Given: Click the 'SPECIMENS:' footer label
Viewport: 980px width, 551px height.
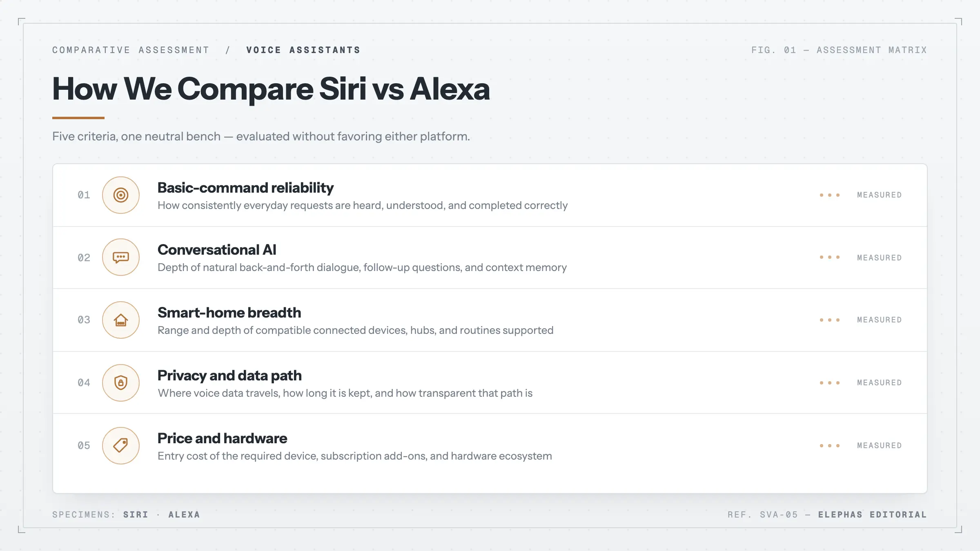Looking at the screenshot, I should [84, 515].
